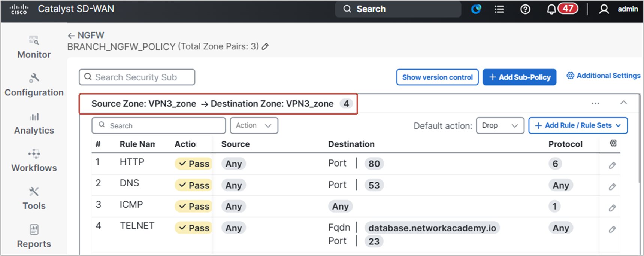Open Add Rule / Rule Sets dropdown
Image resolution: width=644 pixels, height=256 pixels.
(578, 125)
